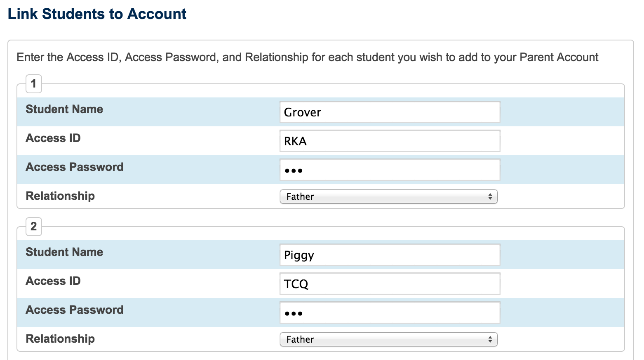
Task: Click the Access ID label in section 1
Action: (53, 138)
